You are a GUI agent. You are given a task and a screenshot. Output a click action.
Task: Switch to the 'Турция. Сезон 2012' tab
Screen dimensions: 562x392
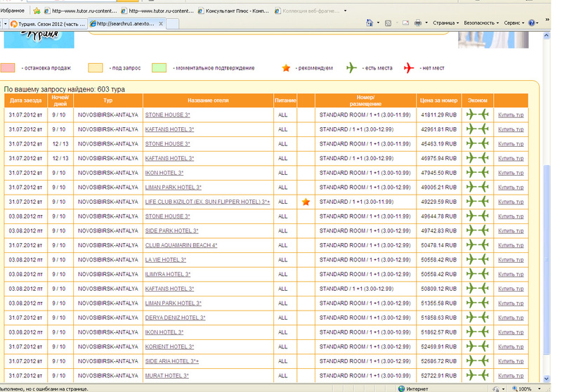46,23
